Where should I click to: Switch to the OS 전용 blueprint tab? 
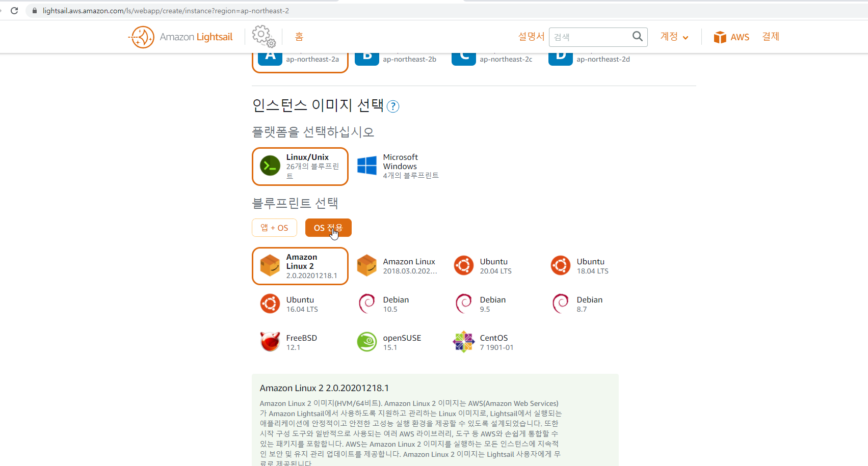point(328,228)
